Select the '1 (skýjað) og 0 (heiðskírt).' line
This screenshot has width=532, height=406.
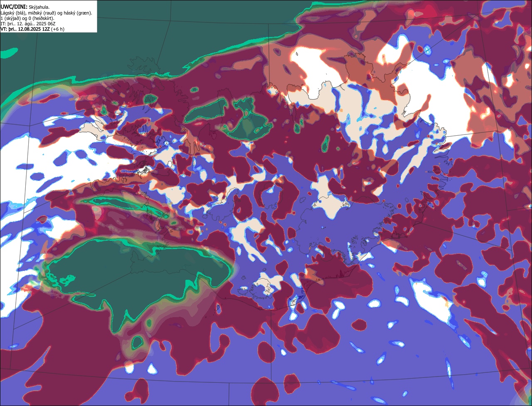point(27,18)
